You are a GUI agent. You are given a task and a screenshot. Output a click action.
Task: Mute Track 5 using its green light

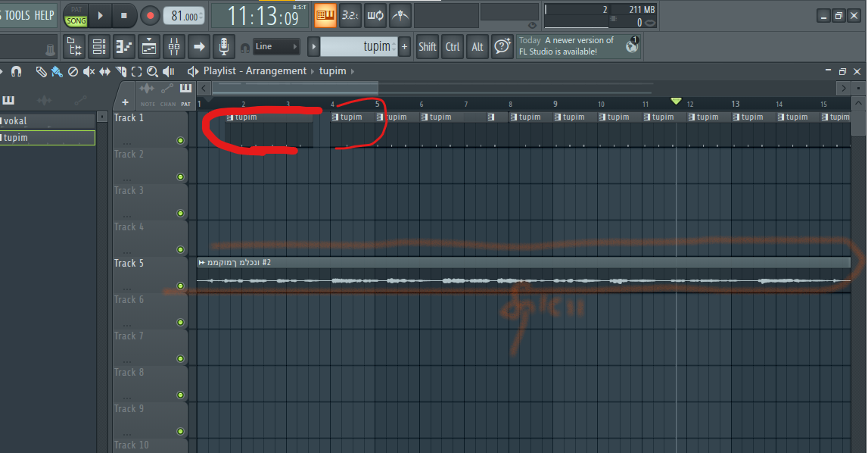pos(180,286)
